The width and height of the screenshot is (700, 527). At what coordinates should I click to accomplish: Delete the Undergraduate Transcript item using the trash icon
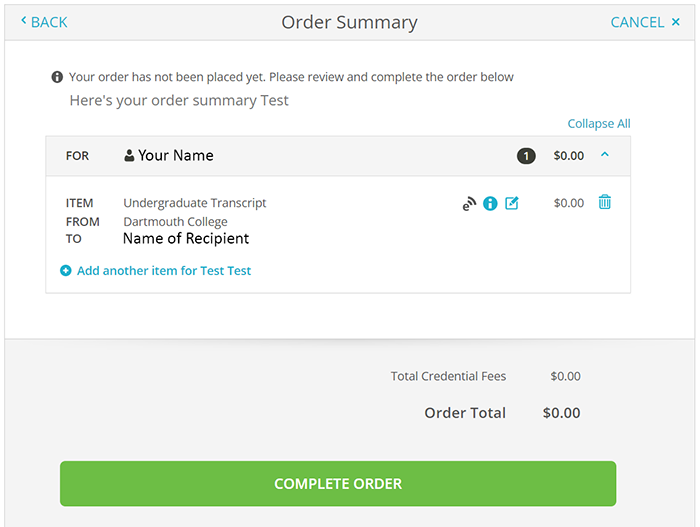coord(605,203)
